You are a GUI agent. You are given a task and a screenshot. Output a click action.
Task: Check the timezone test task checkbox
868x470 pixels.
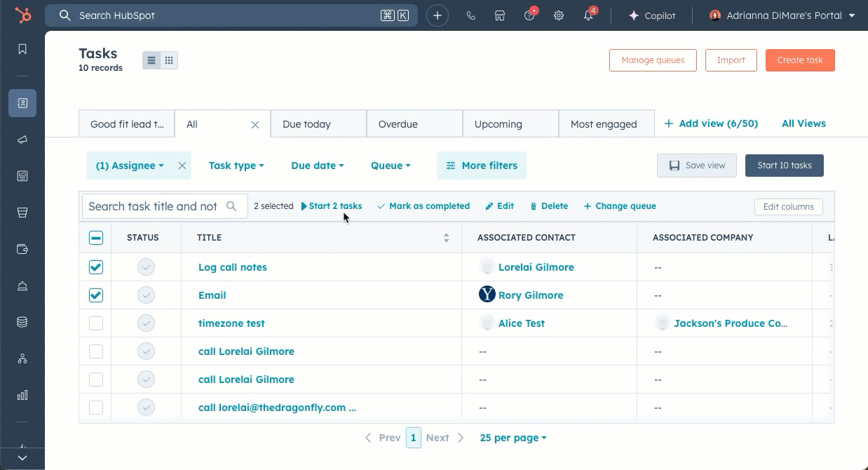click(x=96, y=323)
